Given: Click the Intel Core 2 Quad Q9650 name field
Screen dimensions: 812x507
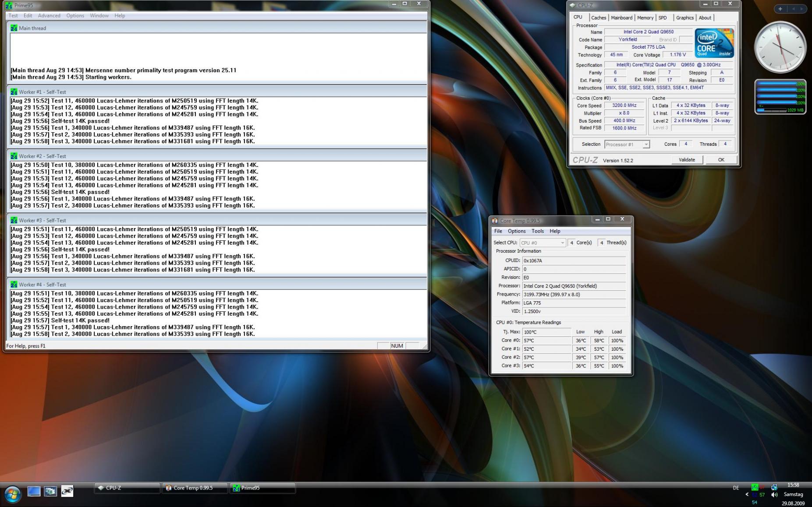Looking at the screenshot, I should click(649, 32).
